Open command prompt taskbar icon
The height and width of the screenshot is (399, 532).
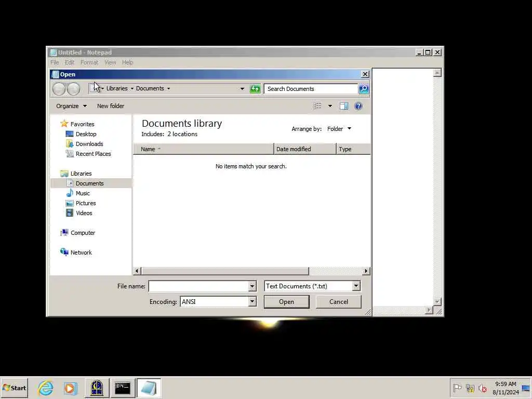123,388
